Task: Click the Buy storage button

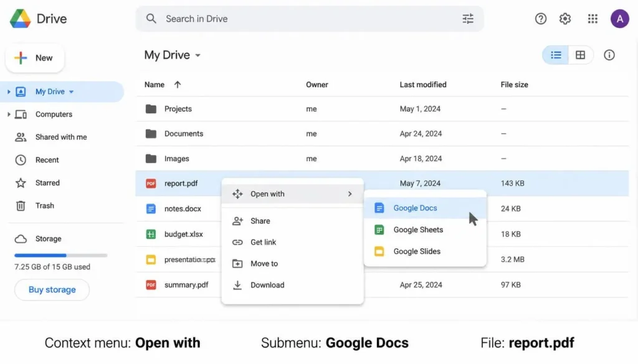Action: click(x=52, y=290)
